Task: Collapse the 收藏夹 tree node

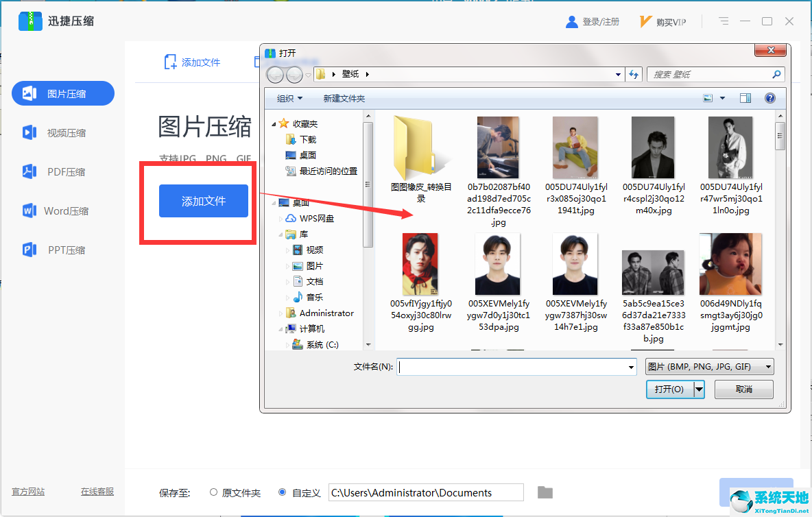Action: (x=274, y=124)
